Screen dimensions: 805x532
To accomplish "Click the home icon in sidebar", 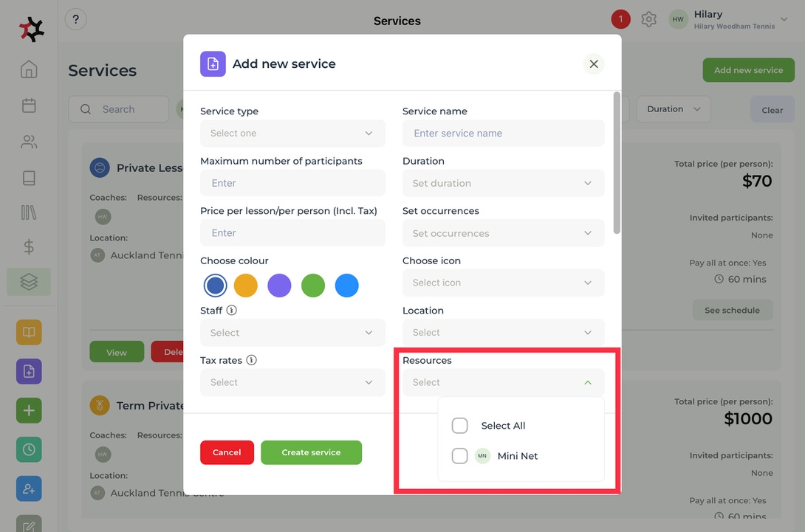I will [x=29, y=70].
